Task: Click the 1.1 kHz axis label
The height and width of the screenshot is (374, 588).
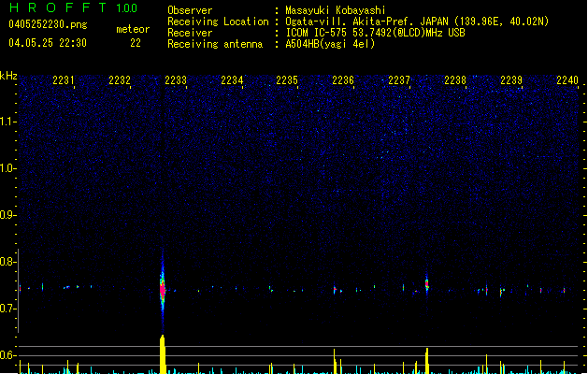Action: [x=7, y=122]
